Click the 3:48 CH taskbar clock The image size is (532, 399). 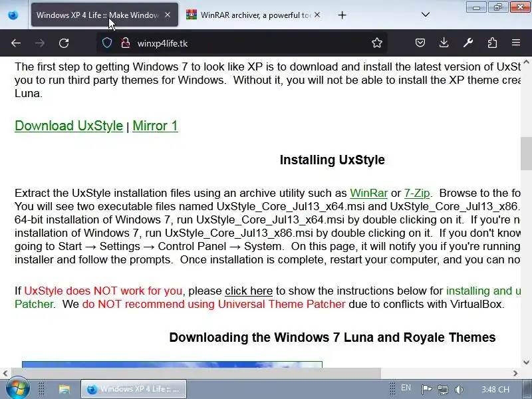tap(495, 389)
